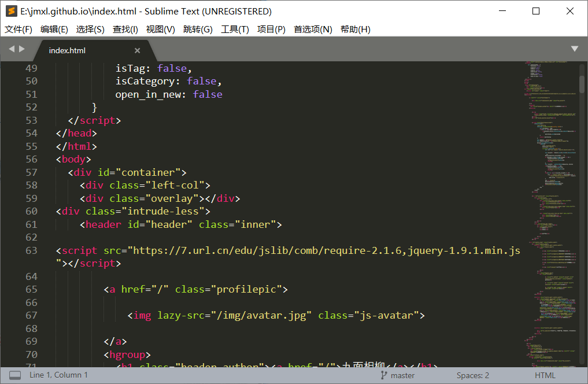Open the 视图(V) menu

coord(161,29)
